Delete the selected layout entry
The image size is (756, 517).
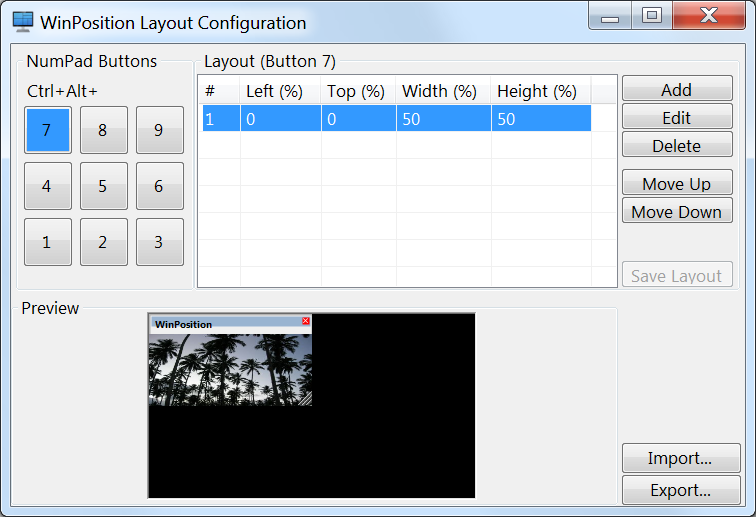[x=677, y=145]
